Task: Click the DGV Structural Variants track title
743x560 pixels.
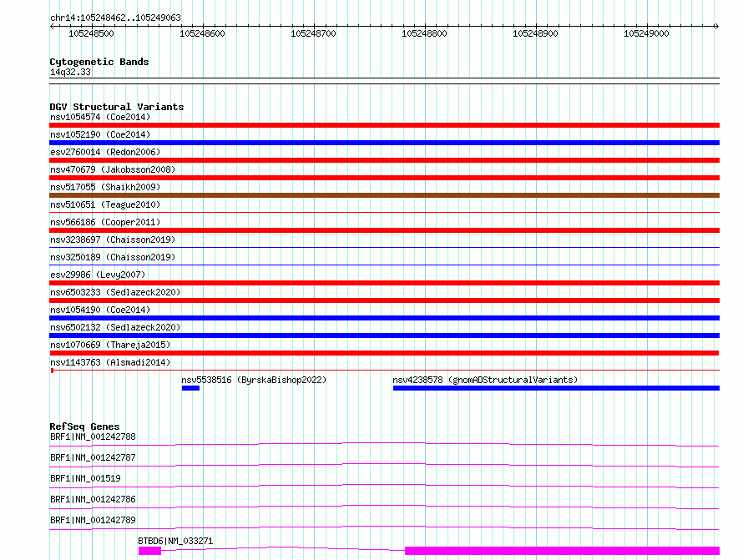Action: pyautogui.click(x=117, y=107)
